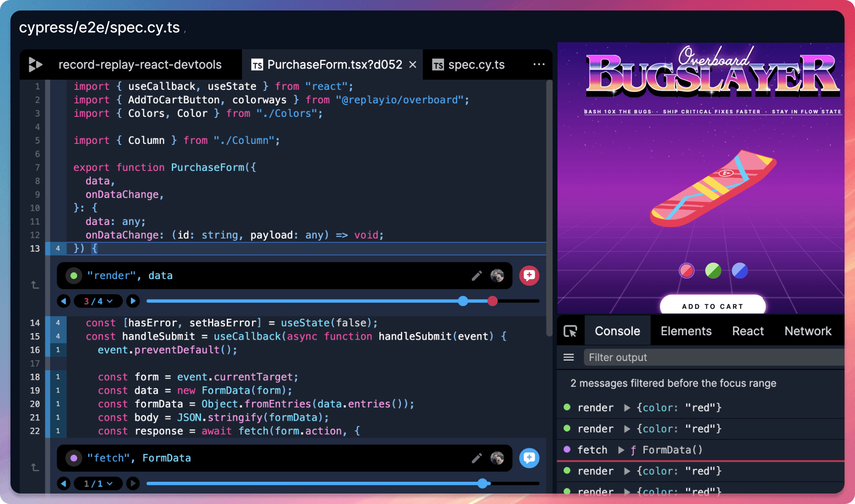Select the PurchaseForm.tsx?d052 tab
855x504 pixels.
[332, 65]
